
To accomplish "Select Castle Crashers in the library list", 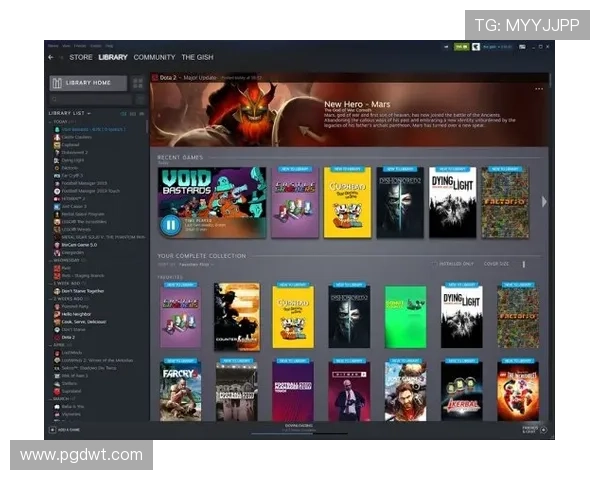I will (76, 137).
